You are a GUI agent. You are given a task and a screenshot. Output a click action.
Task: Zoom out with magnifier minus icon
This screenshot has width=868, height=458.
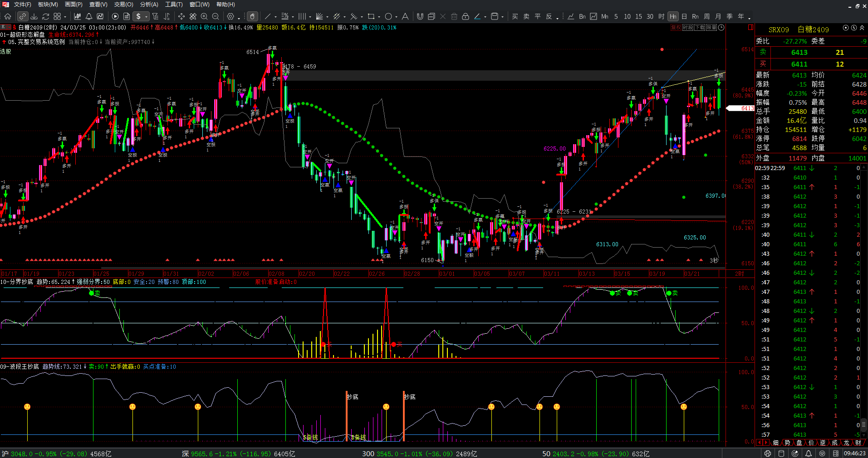pos(216,16)
